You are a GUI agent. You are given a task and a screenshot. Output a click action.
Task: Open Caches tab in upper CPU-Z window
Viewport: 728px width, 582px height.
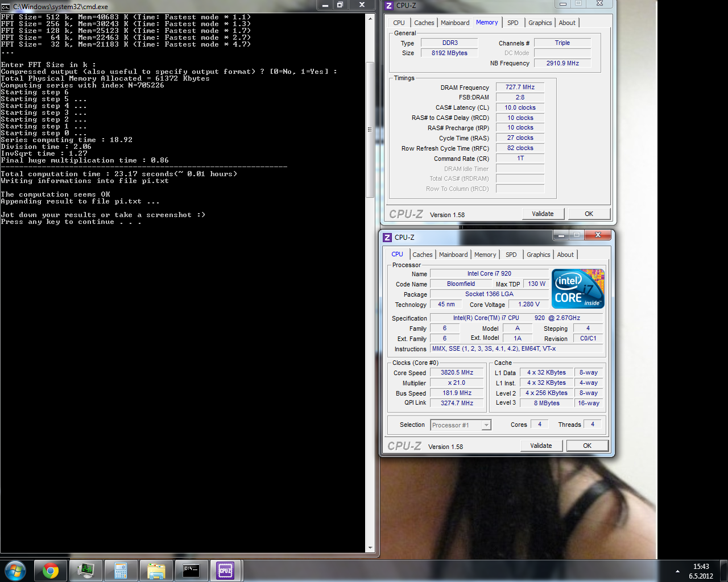click(424, 23)
